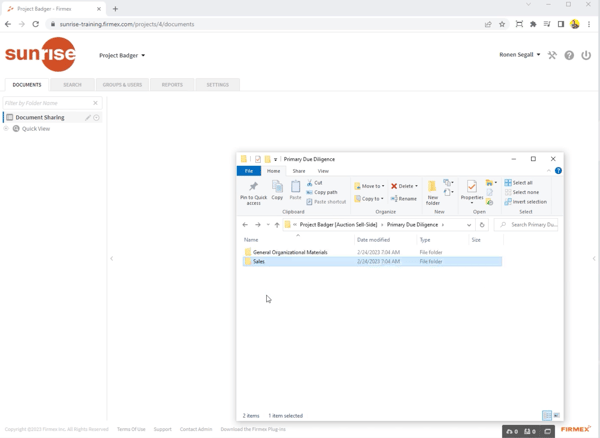Reload the page in Chrome
The height and width of the screenshot is (438, 600).
click(x=36, y=24)
